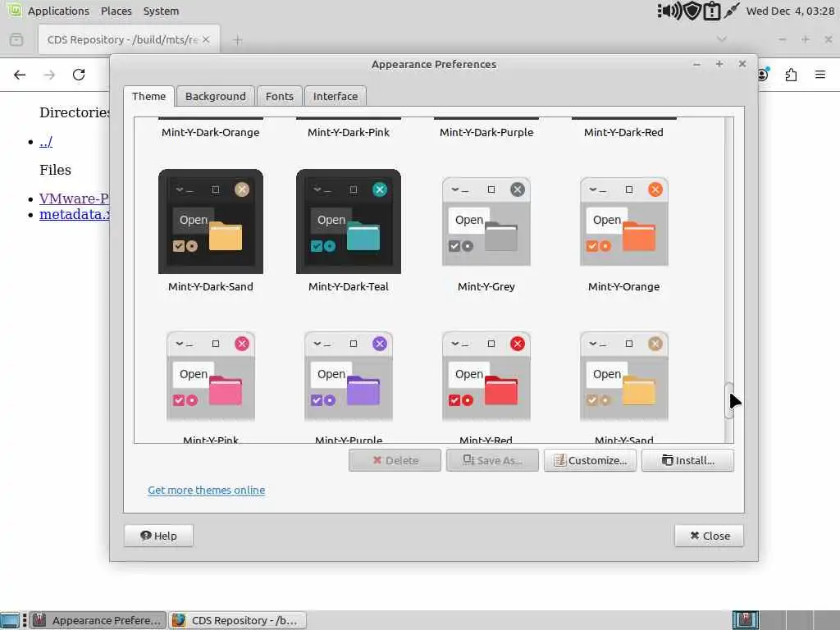Screen dimensions: 840x630
Task: Click the show desktop taskbar icon
Action: coord(9,620)
